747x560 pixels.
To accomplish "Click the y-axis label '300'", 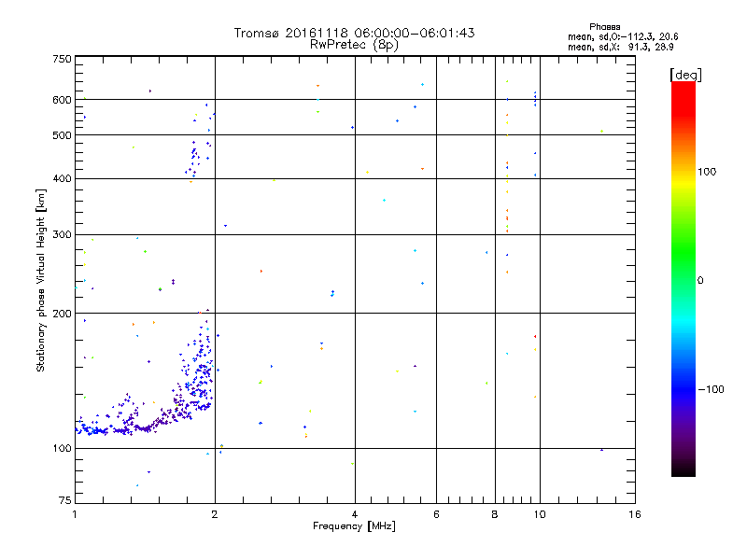I will tap(62, 235).
